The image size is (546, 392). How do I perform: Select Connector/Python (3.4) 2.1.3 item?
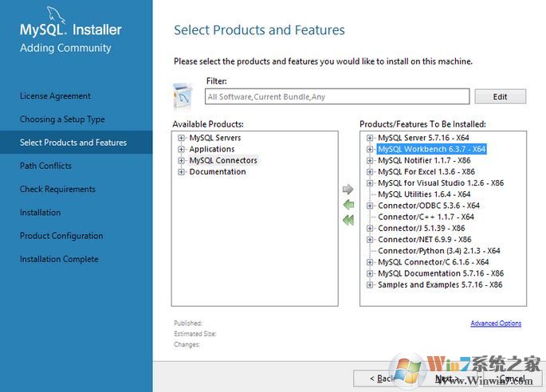439,251
